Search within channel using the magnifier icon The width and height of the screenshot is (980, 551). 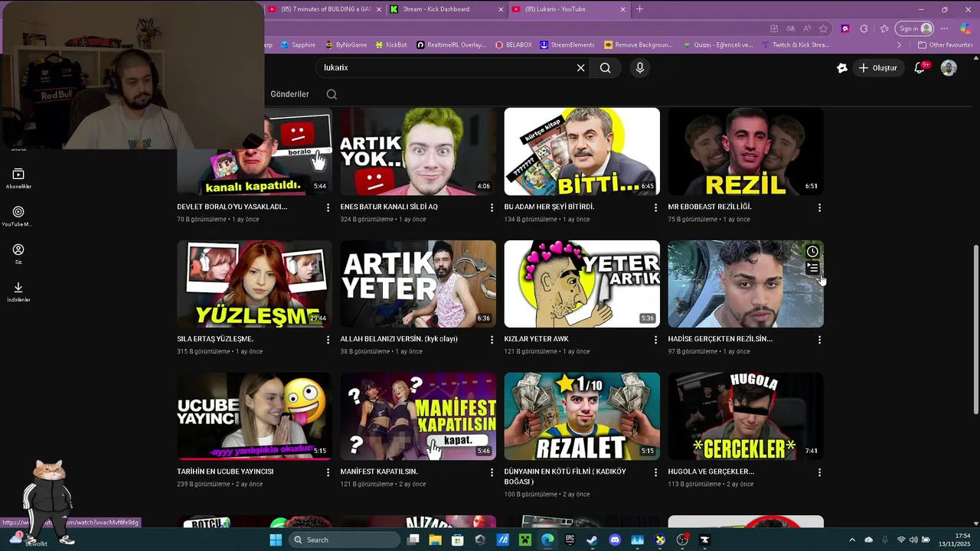pyautogui.click(x=332, y=94)
